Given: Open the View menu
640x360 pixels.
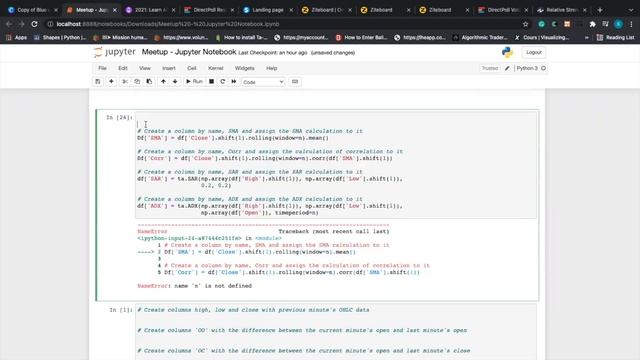Looking at the screenshot, I should [145, 68].
